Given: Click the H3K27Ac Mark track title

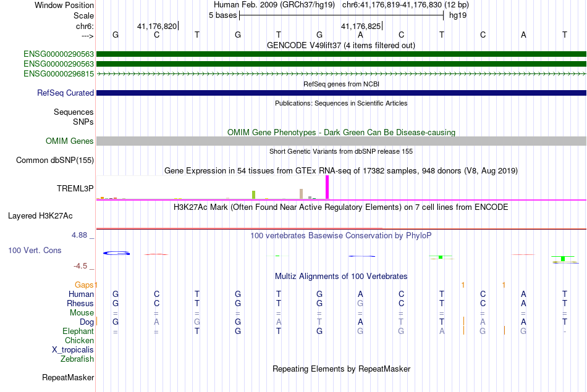Looking at the screenshot, I should coord(340,207).
